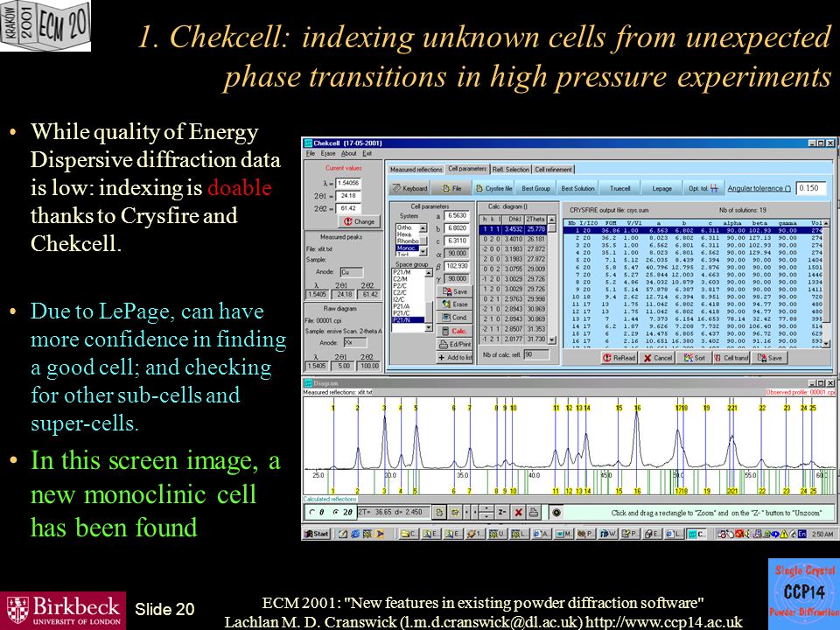Open the File menu
Viewport: 840px width, 630px height.
click(310, 153)
